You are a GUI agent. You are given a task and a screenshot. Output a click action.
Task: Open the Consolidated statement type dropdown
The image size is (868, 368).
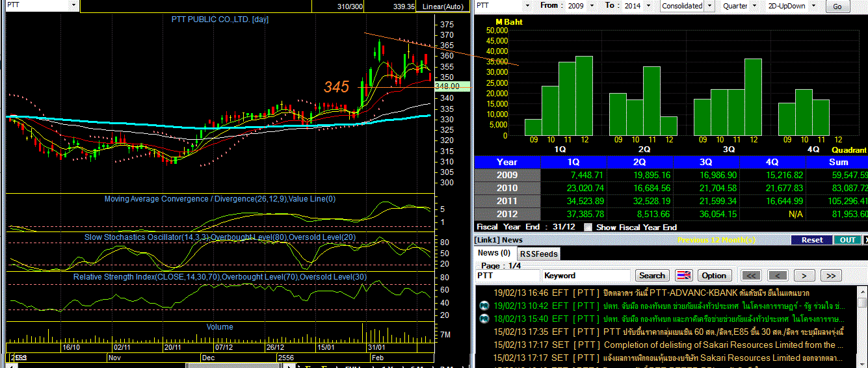[709, 5]
